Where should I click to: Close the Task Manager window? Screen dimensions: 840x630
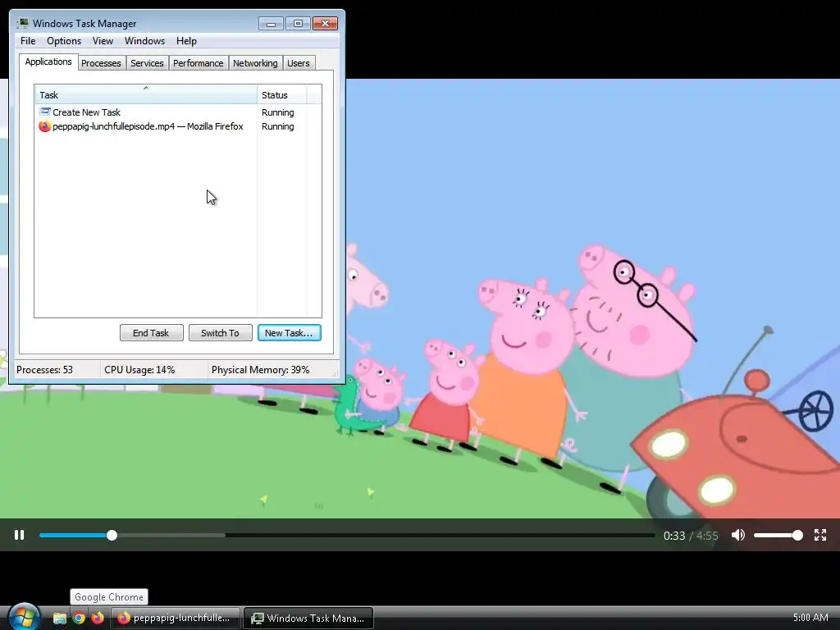point(325,24)
